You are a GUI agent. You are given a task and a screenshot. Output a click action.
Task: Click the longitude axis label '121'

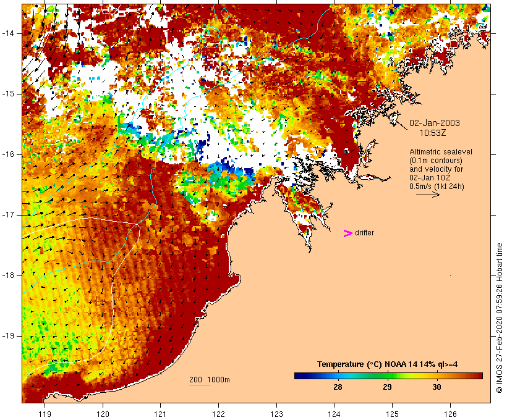(161, 414)
